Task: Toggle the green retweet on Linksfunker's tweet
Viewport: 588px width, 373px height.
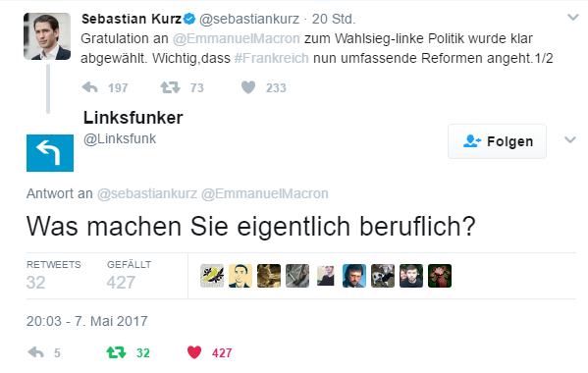Action: (116, 352)
